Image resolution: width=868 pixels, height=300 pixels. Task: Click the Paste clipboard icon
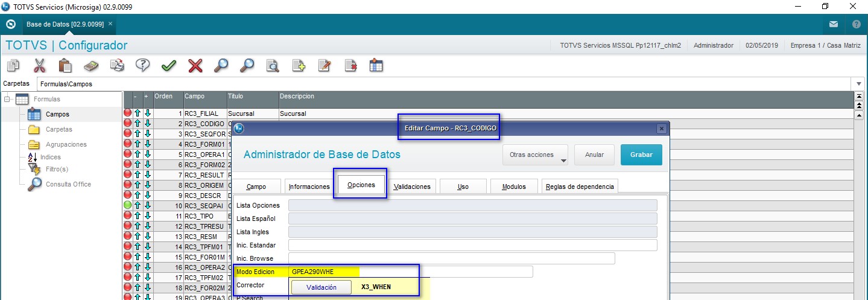[65, 65]
